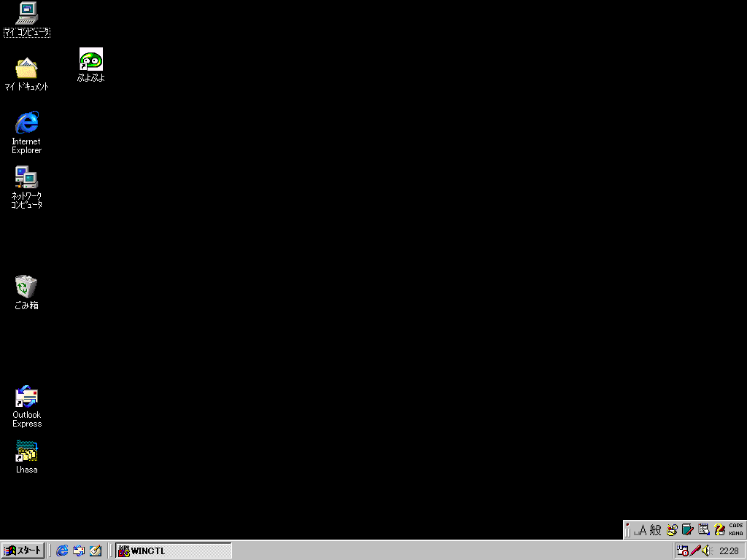Select the Outlook Express desktop shortcut
Screen dimensions: 747x560
27,406
